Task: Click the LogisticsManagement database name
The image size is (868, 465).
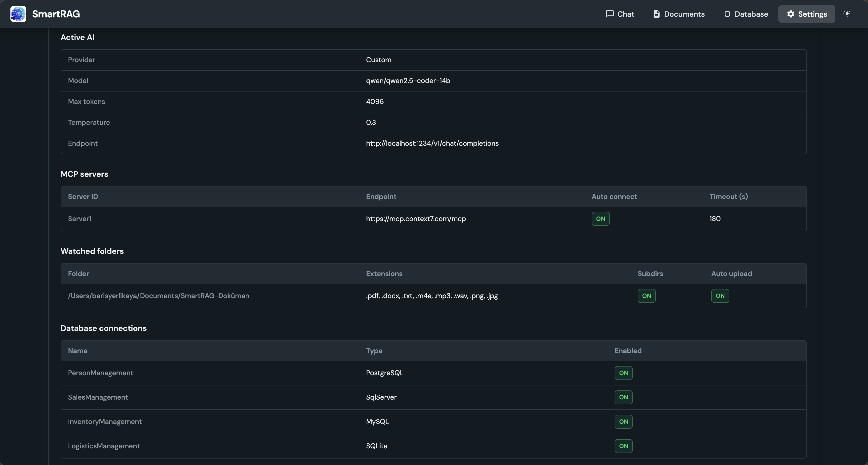Action: click(104, 446)
